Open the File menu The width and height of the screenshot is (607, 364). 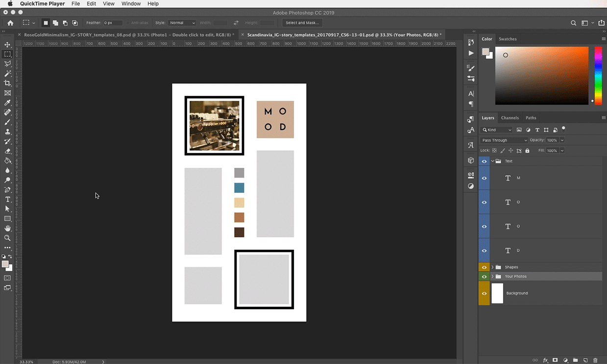pyautogui.click(x=75, y=3)
